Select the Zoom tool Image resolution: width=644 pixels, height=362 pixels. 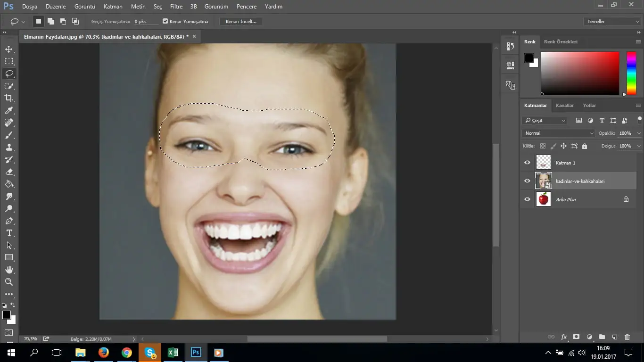pos(9,282)
